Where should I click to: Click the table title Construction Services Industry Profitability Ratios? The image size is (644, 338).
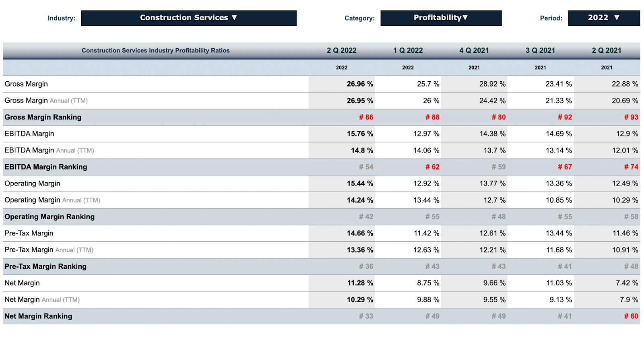coord(156,50)
